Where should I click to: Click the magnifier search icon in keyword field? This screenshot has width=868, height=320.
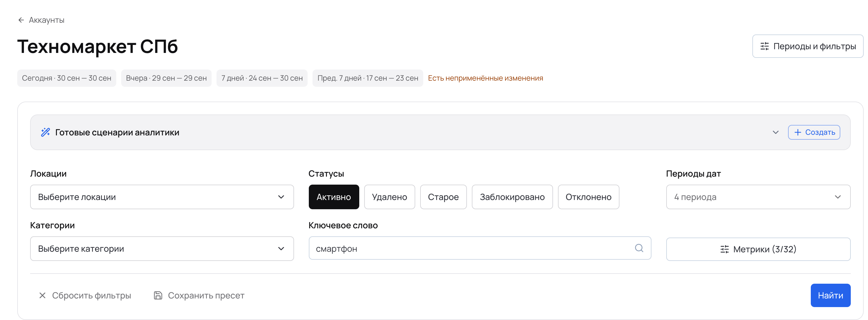point(639,248)
